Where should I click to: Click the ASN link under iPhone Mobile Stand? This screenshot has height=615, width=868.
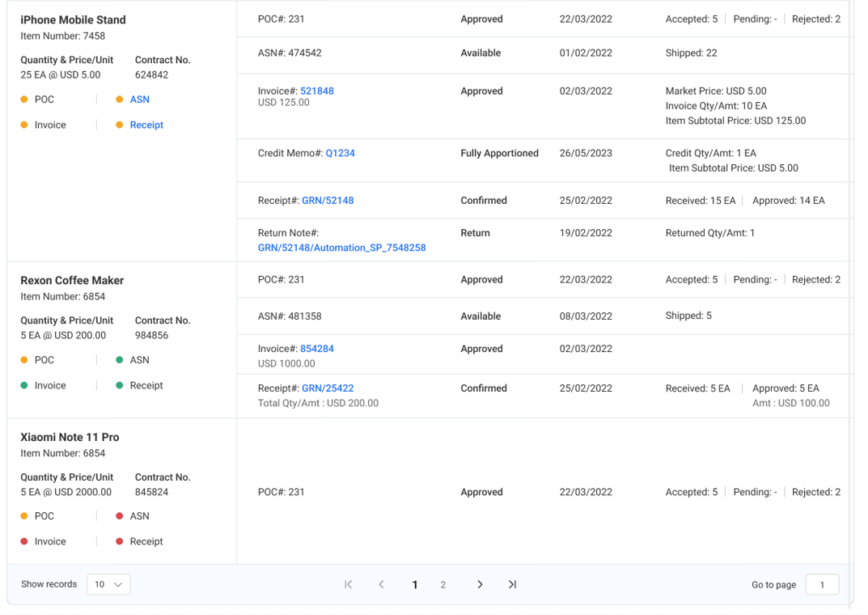[139, 100]
